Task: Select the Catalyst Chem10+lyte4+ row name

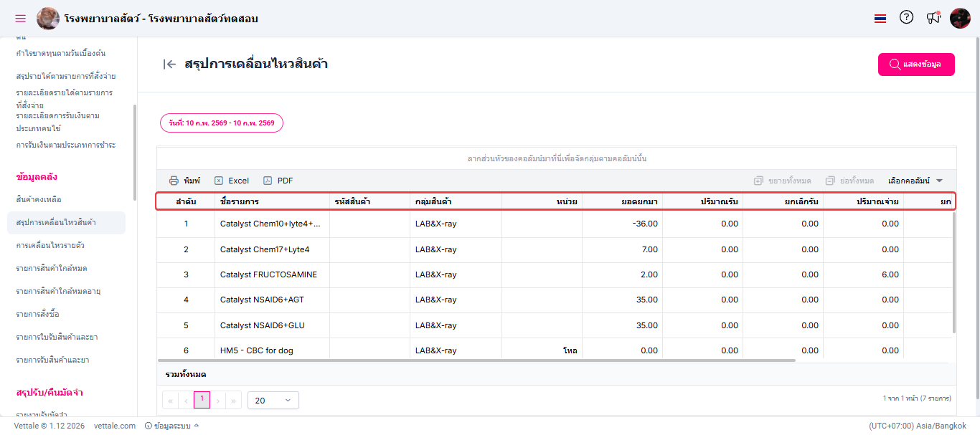Action: 270,224
